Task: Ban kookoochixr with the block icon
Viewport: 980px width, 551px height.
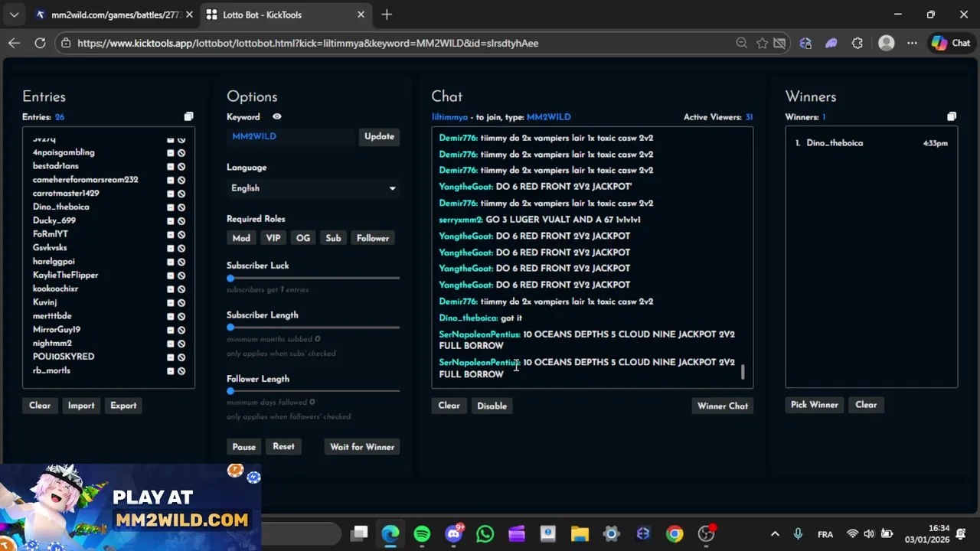Action: (181, 289)
